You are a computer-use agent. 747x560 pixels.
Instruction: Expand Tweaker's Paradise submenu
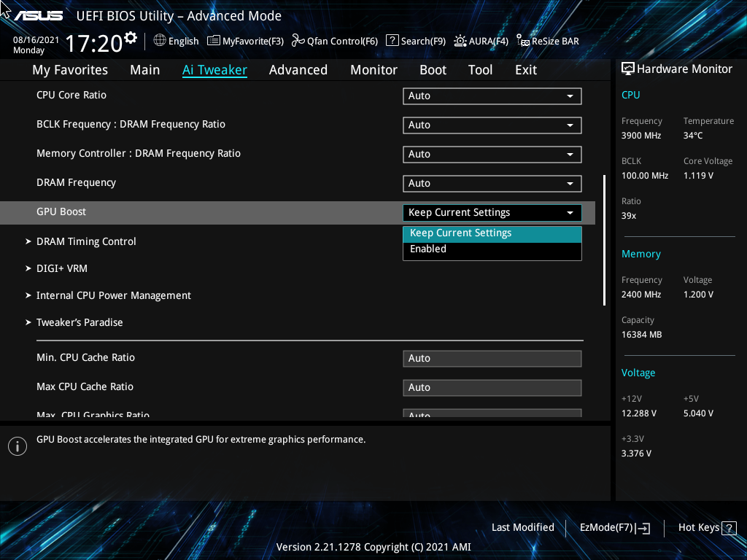pos(74,322)
